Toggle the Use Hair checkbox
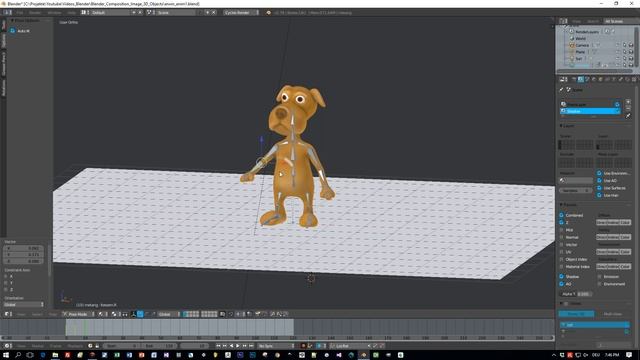The height and width of the screenshot is (360, 640). (x=600, y=195)
